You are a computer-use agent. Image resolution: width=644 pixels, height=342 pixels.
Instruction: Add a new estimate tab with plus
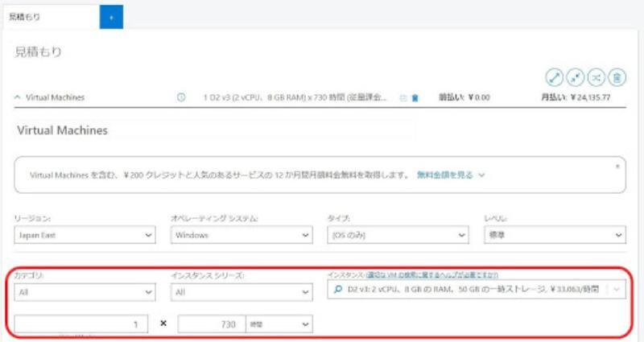tap(111, 17)
